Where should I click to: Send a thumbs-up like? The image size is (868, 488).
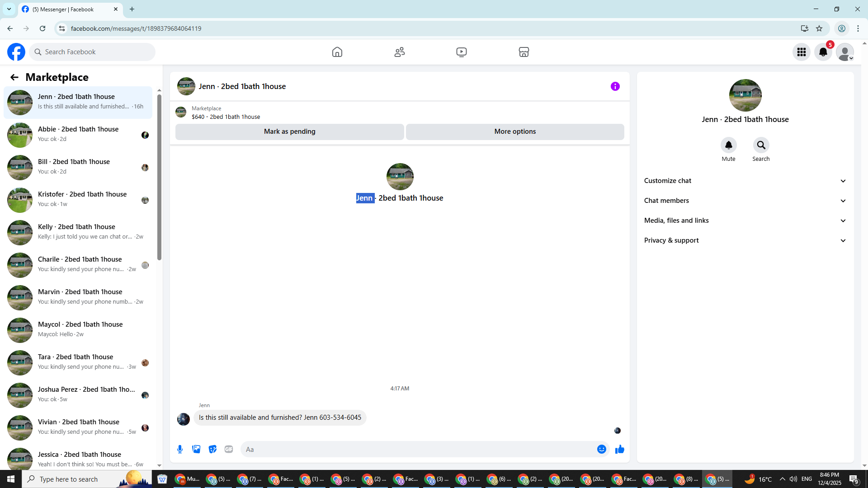click(619, 449)
